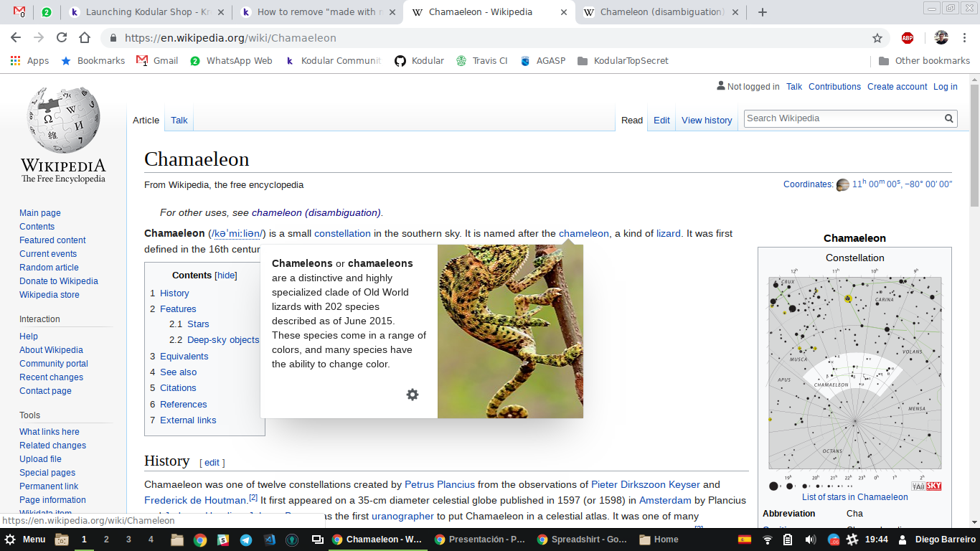Close the Chamaeleon - Wikipedia tab
This screenshot has height=551, width=980.
(563, 12)
